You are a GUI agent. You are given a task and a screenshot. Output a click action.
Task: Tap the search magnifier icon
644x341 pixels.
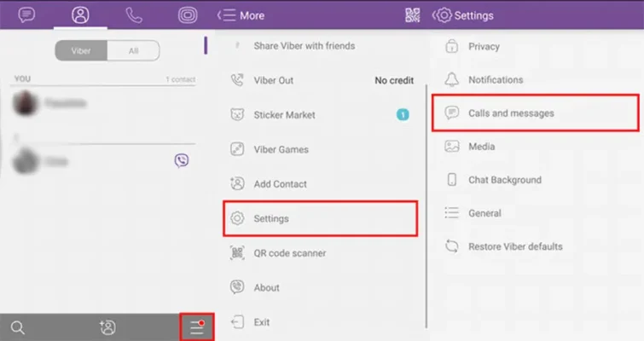18,327
